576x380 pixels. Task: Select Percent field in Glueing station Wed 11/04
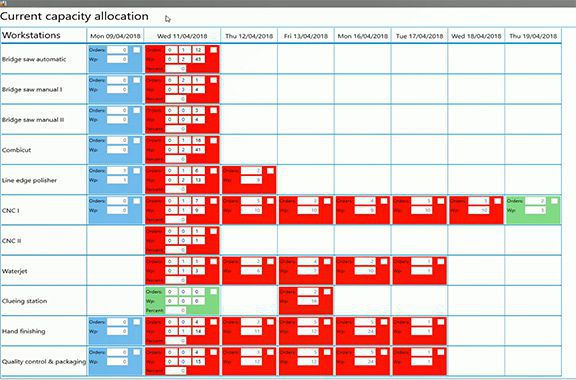176,310
